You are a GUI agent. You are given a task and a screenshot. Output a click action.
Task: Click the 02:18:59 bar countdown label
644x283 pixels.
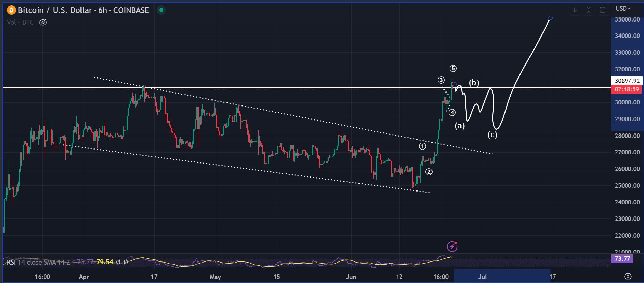coord(627,89)
